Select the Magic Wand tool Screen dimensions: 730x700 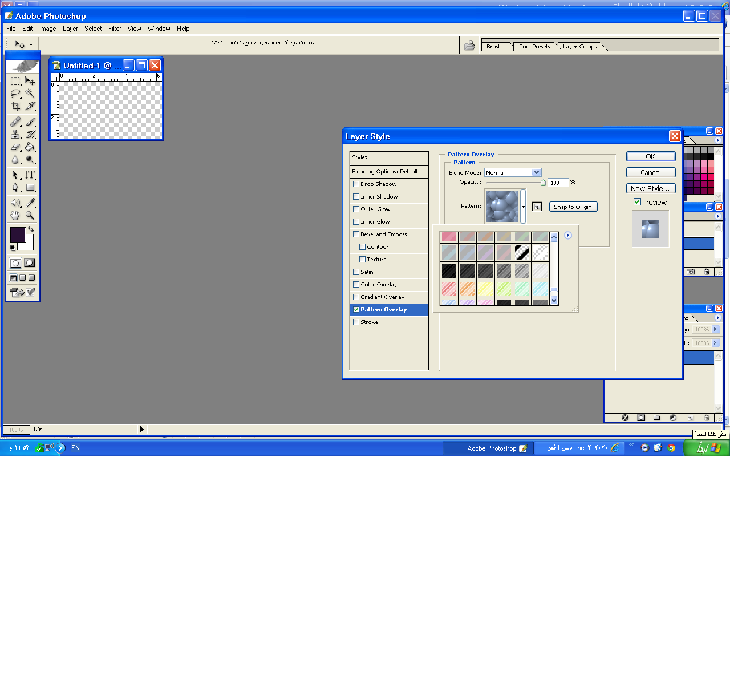pyautogui.click(x=30, y=94)
